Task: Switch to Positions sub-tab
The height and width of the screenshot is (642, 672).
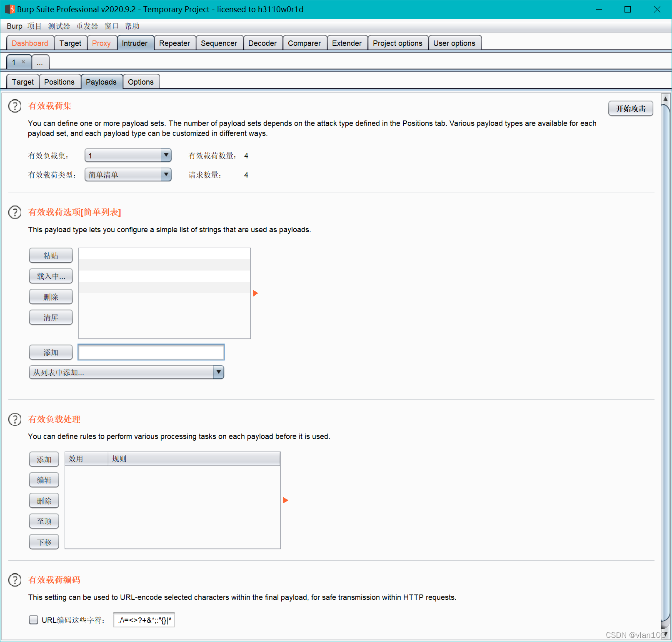Action: [60, 82]
